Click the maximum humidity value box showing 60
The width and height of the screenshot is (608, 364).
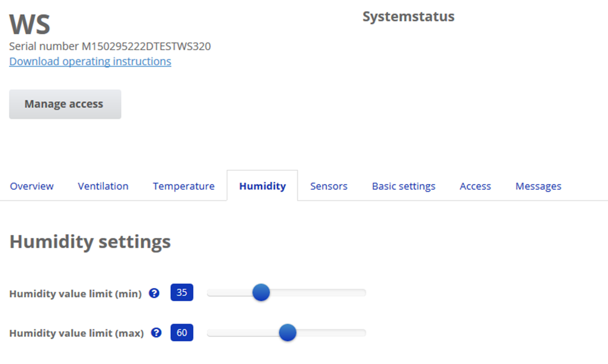click(182, 333)
